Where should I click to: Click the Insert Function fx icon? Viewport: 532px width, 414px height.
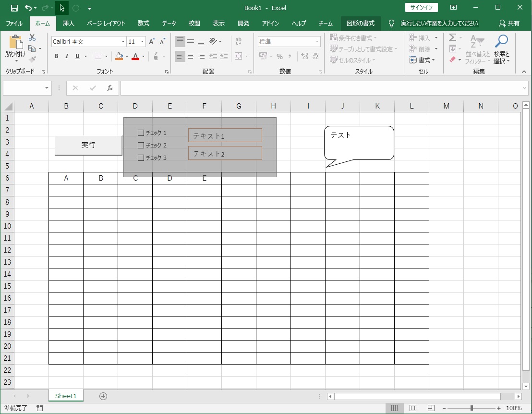click(110, 88)
